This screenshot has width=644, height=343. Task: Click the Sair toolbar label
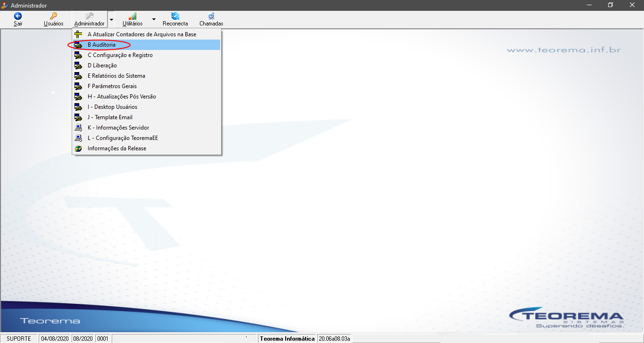click(x=18, y=24)
